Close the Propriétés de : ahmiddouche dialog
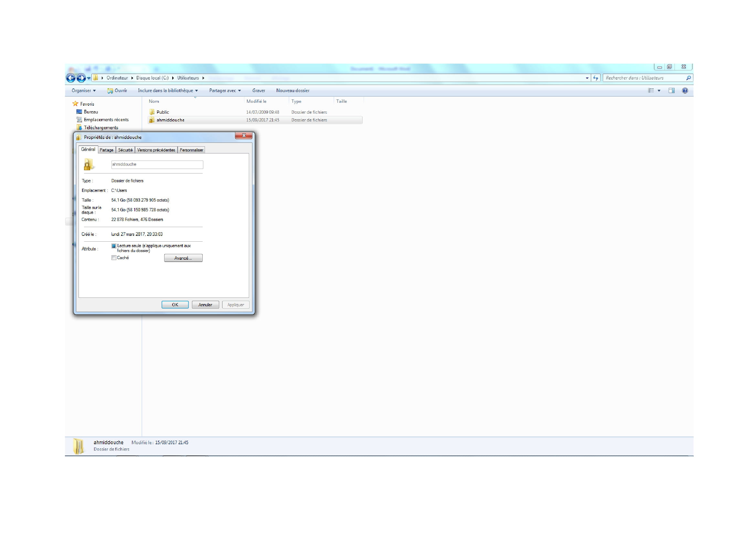This screenshot has width=756, height=534. pyautogui.click(x=244, y=136)
